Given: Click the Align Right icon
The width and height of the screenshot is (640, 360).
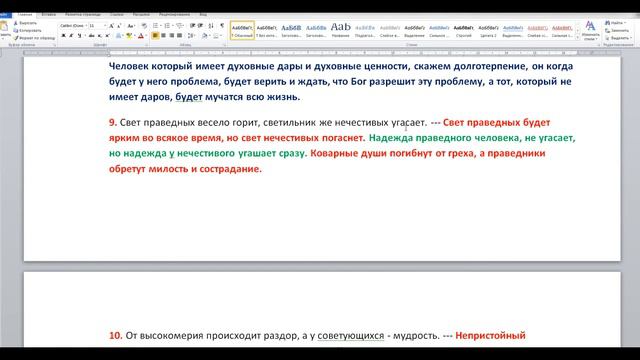Looking at the screenshot, I should point(171,36).
